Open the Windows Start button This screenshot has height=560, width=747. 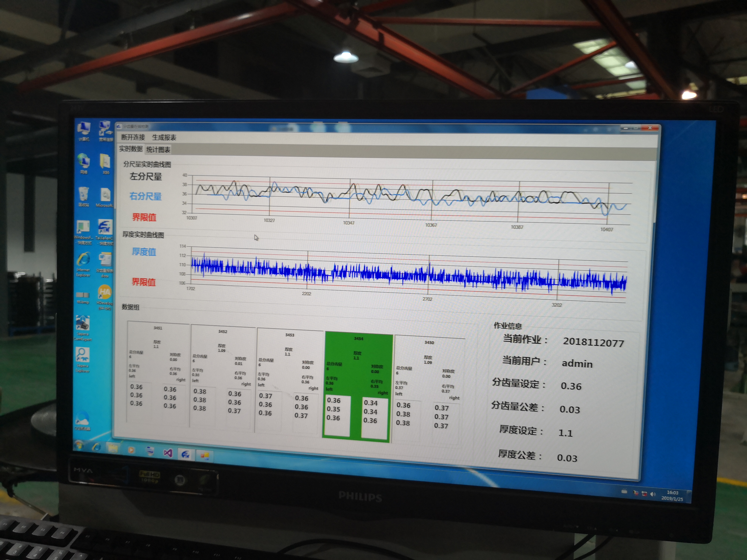point(79,446)
